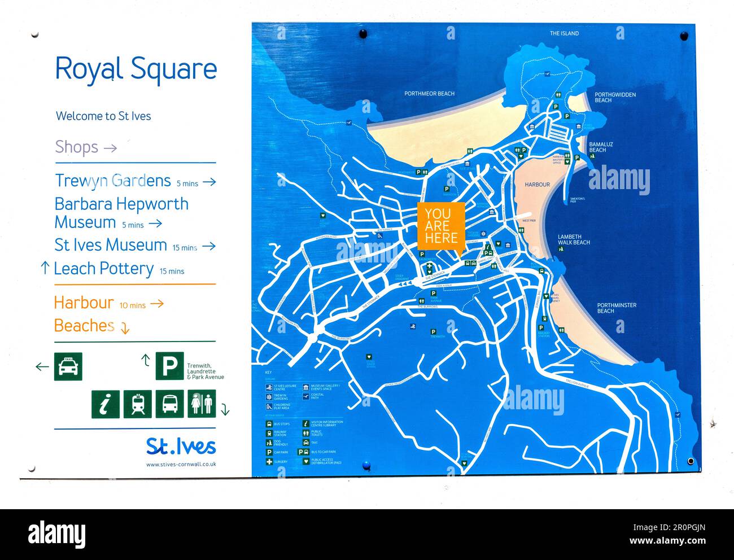
Task: Click the St Ives Museum 15 mins entry
Action: (x=136, y=245)
